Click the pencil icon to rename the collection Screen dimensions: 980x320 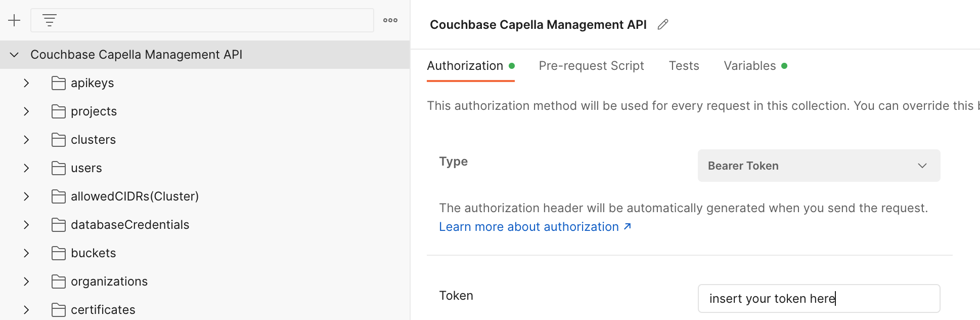coord(663,24)
